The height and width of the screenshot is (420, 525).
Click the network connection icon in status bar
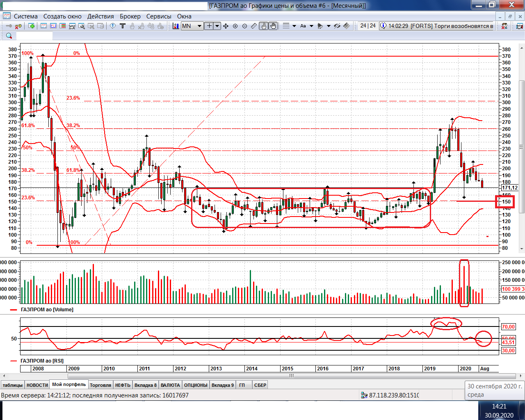pos(364,395)
